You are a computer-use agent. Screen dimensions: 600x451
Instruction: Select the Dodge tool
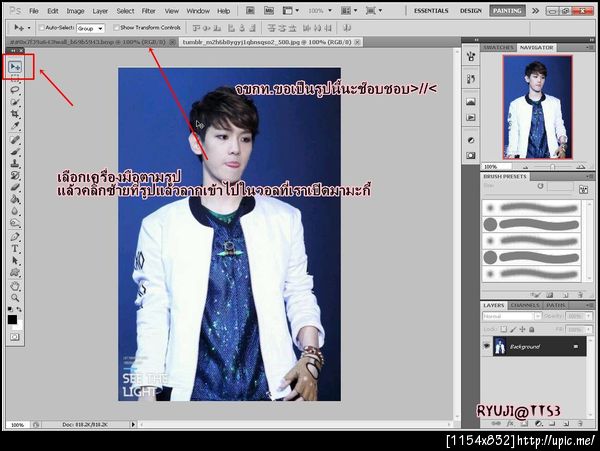coord(15,223)
